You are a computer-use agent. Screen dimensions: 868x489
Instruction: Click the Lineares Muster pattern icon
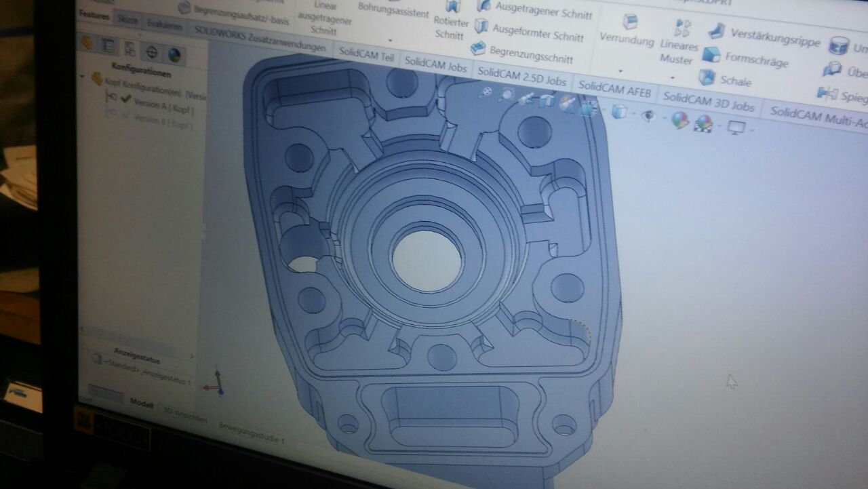tap(683, 28)
